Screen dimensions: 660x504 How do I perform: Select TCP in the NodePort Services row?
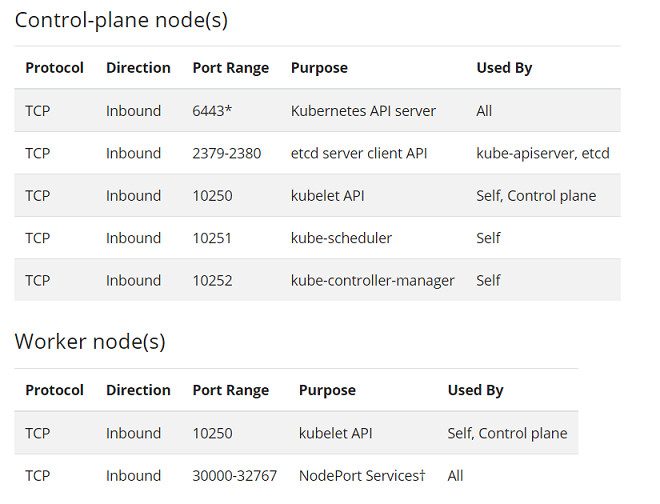pyautogui.click(x=38, y=476)
